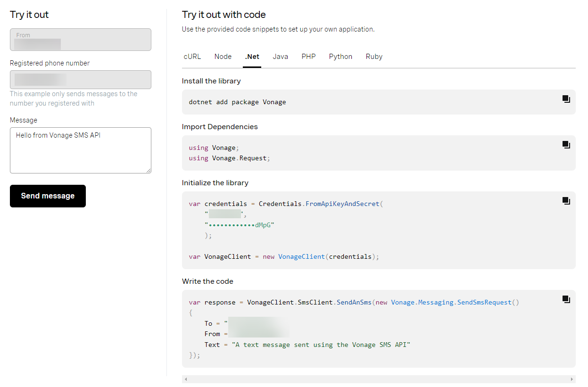
Task: Click the horizontal scrollbar track below code
Action: (x=379, y=379)
